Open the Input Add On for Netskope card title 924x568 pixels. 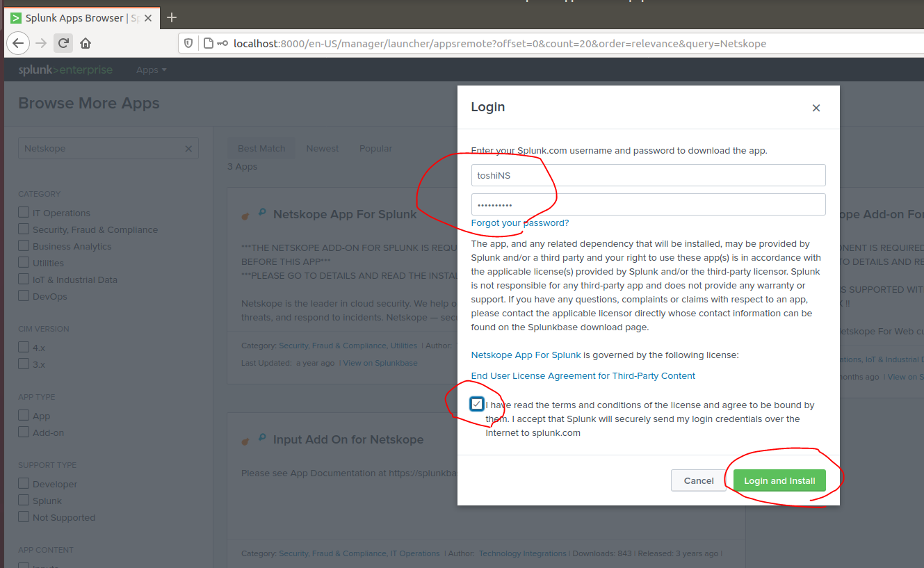348,439
